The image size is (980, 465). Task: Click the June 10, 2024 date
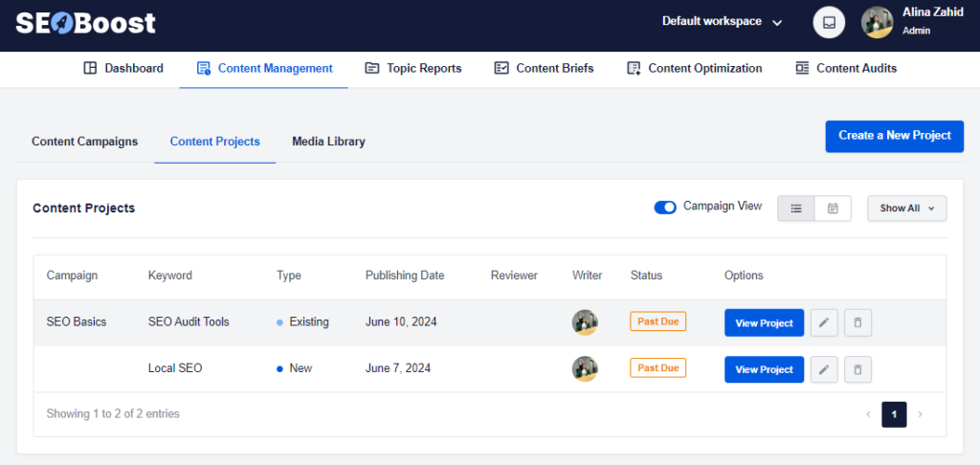pos(401,322)
